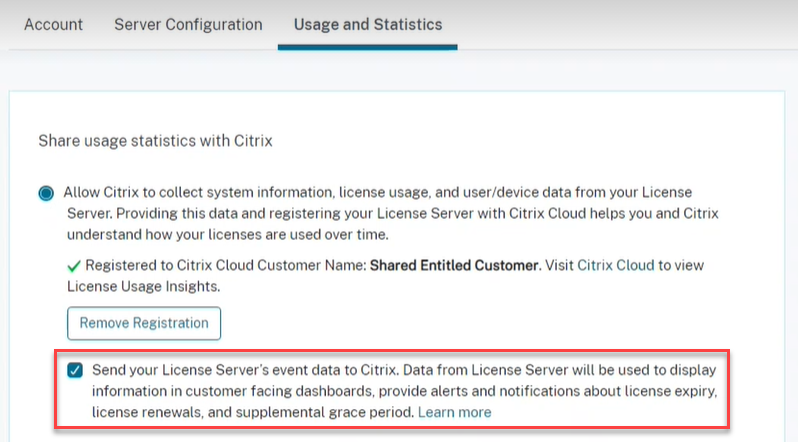
Task: Uncheck the Send event data checkbox
Action: [75, 370]
